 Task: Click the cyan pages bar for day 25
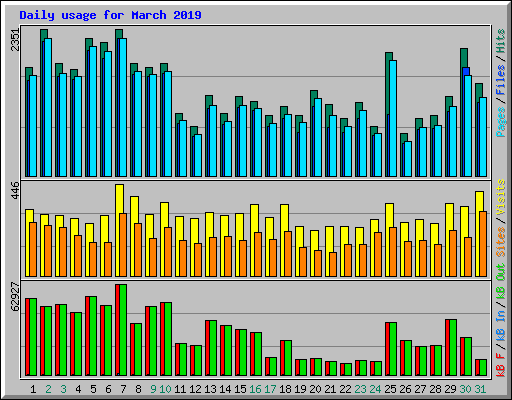click(393, 118)
